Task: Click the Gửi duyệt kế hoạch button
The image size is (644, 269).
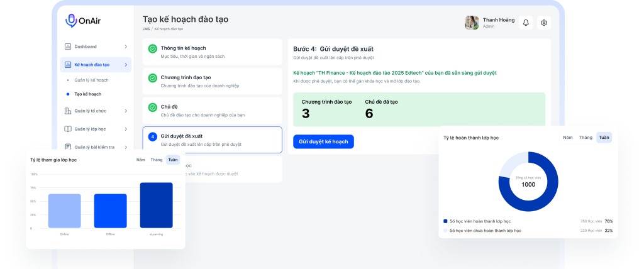Action: tap(323, 141)
